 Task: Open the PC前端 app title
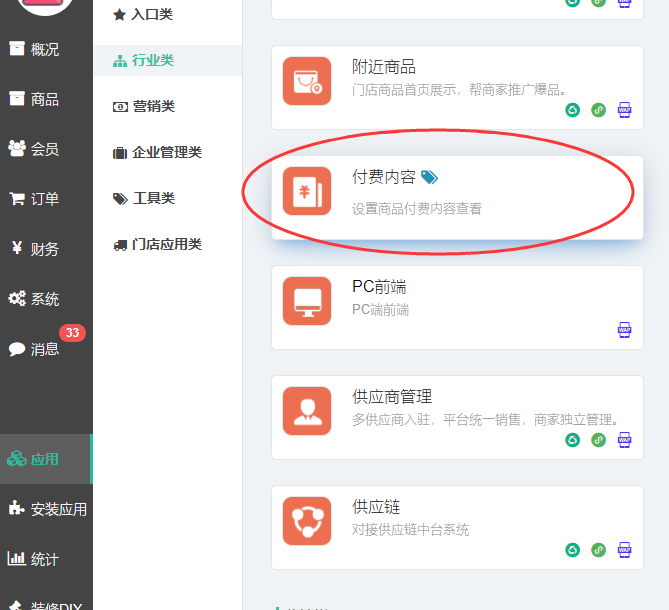[x=379, y=287]
